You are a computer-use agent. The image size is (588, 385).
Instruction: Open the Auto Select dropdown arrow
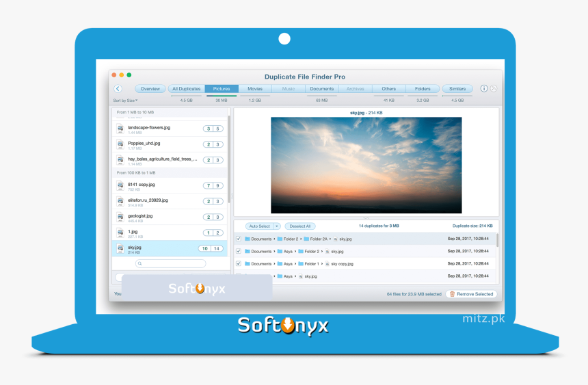277,226
